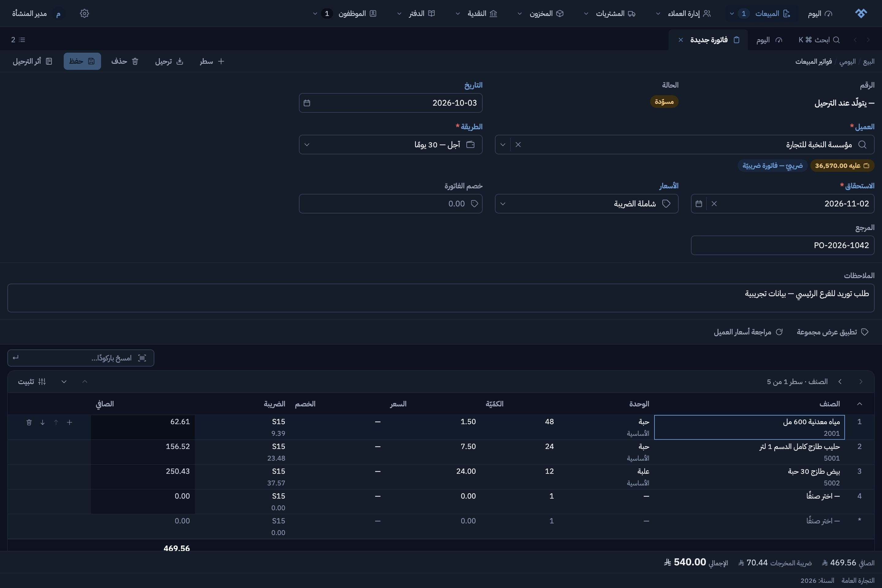
Task: Navigate back in tab history
Action: point(868,40)
